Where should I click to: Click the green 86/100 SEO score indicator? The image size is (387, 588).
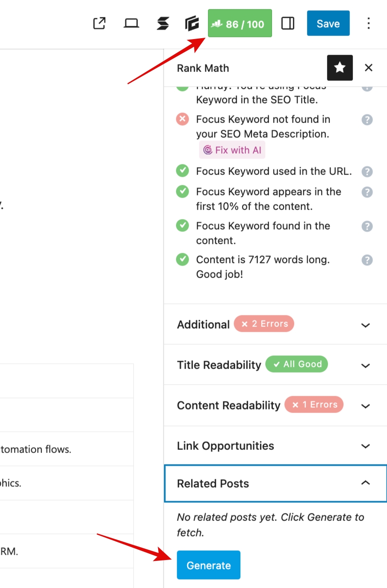(x=239, y=23)
